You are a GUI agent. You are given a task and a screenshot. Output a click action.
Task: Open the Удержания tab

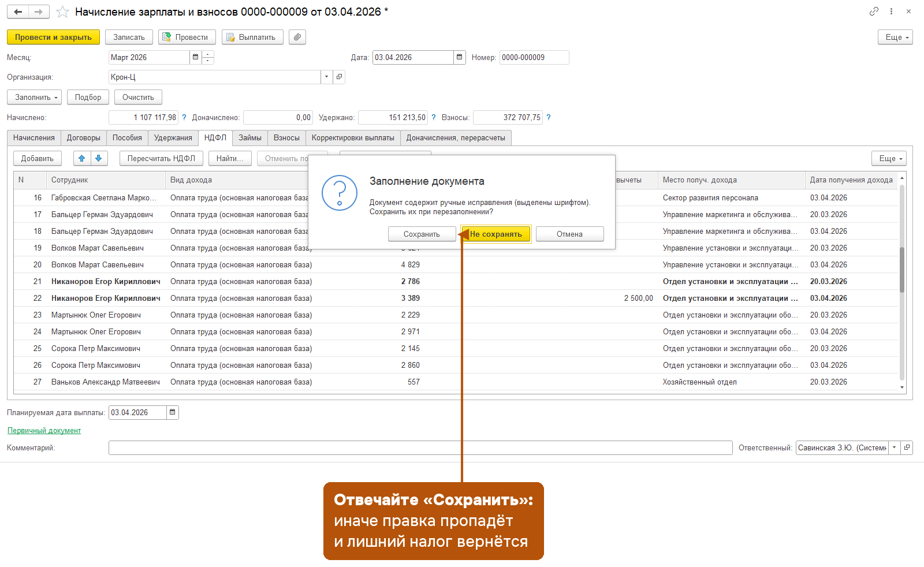[173, 138]
